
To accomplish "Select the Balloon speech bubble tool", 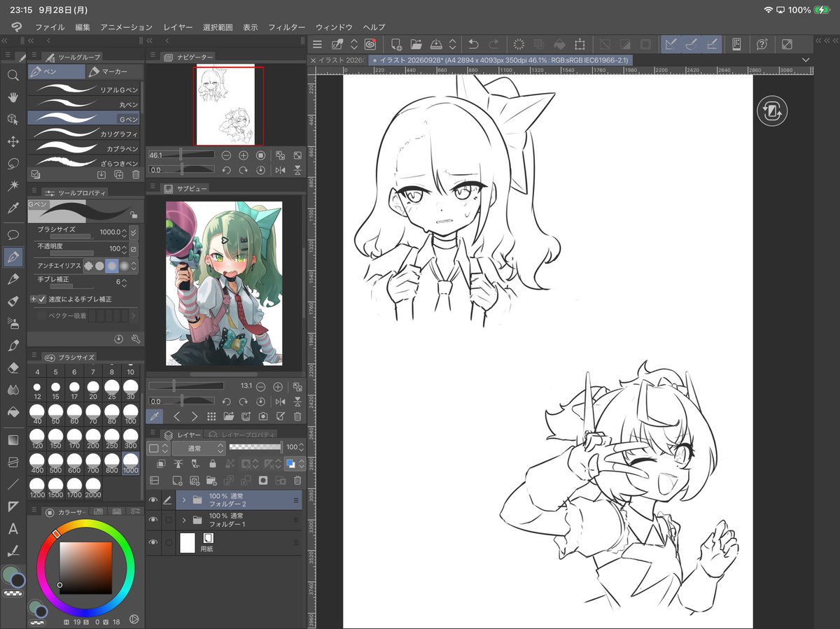I will tap(13, 234).
